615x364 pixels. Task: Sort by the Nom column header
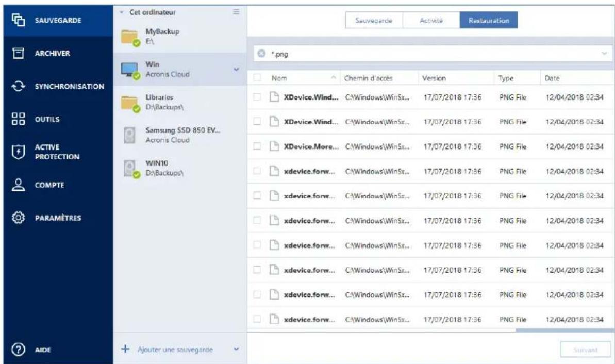pyautogui.click(x=279, y=78)
